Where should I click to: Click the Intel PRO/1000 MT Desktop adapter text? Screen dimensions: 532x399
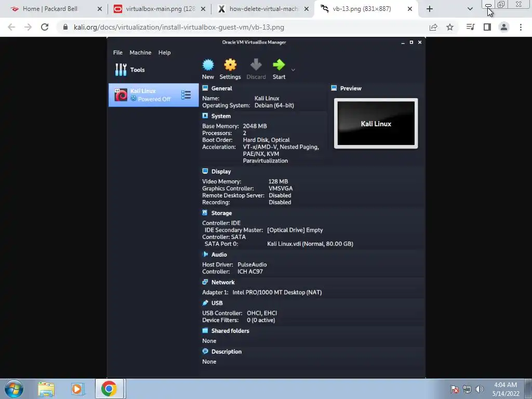click(277, 292)
